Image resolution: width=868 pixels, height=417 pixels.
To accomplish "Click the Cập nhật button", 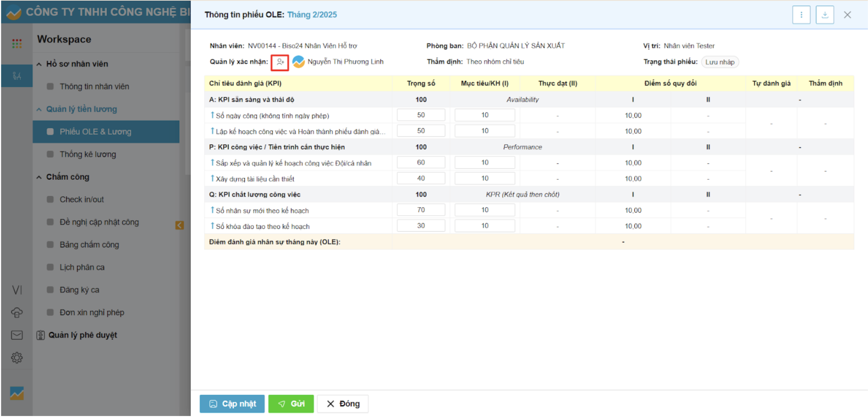I will [232, 404].
